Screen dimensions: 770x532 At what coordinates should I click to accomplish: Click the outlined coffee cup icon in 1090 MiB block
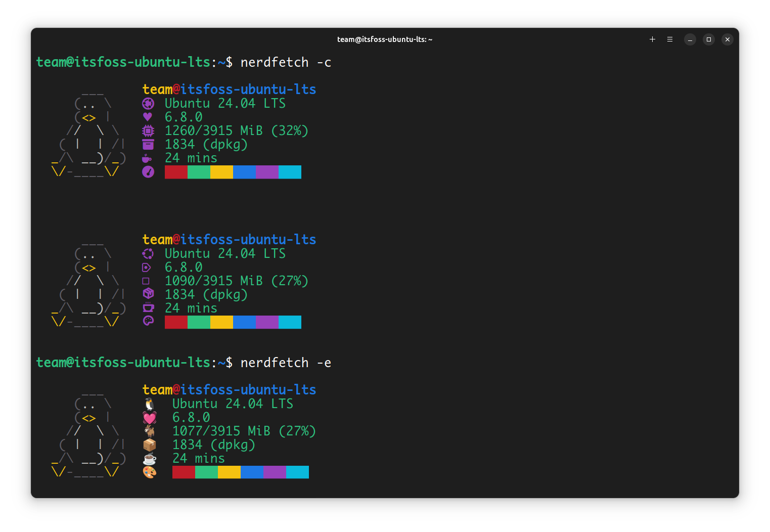pyautogui.click(x=148, y=307)
